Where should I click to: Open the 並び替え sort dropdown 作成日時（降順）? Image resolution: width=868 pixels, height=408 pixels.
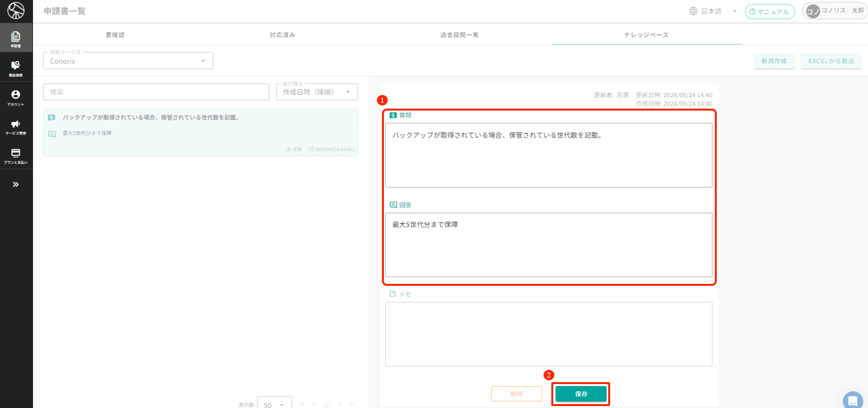(x=317, y=91)
